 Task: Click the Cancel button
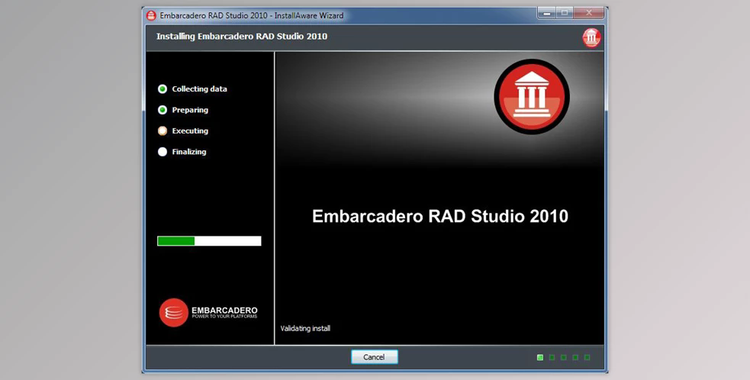(x=374, y=357)
